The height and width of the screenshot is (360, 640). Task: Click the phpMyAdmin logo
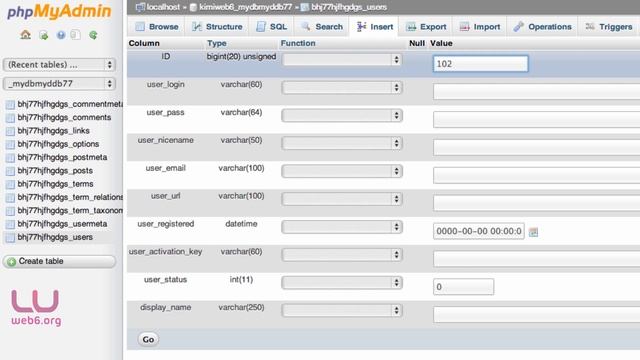(x=59, y=11)
